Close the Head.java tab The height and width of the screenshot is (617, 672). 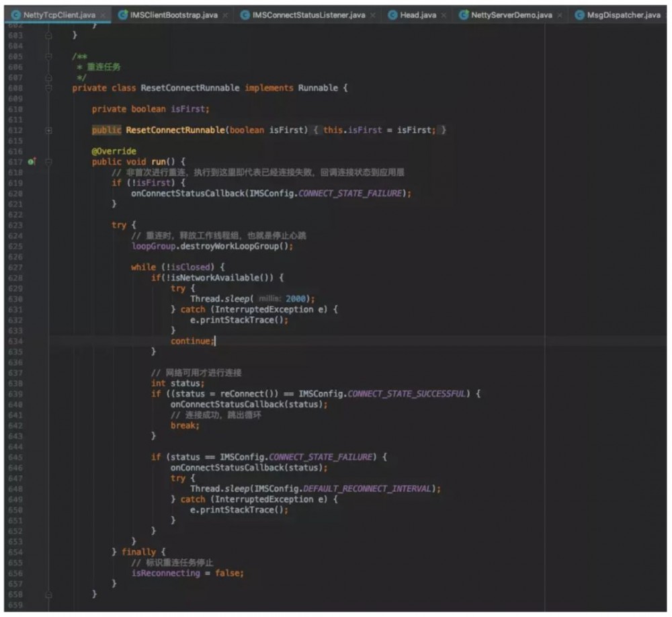click(444, 15)
